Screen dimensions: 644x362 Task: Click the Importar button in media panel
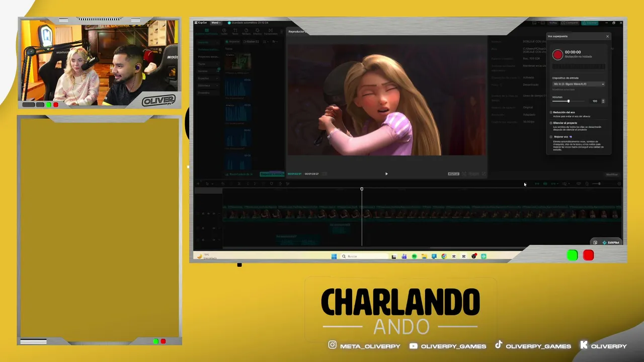pyautogui.click(x=232, y=42)
